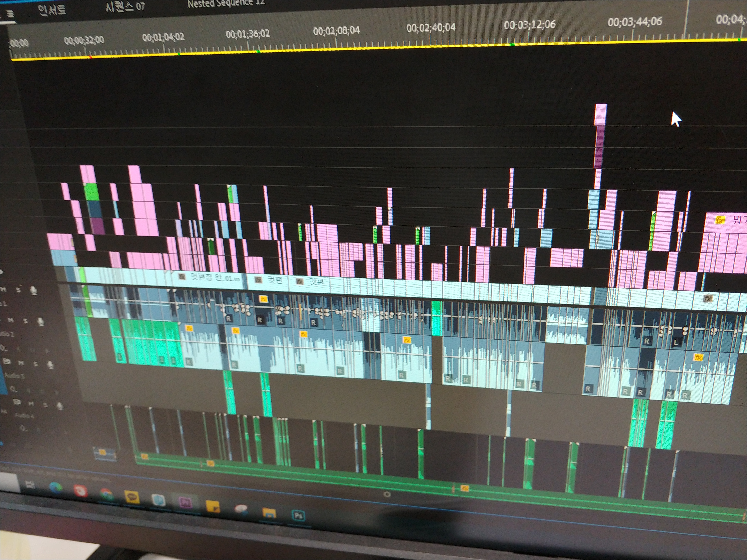Screen dimensions: 747x560
Task: Open the timeline panel menu icon
Action: click(x=10, y=14)
